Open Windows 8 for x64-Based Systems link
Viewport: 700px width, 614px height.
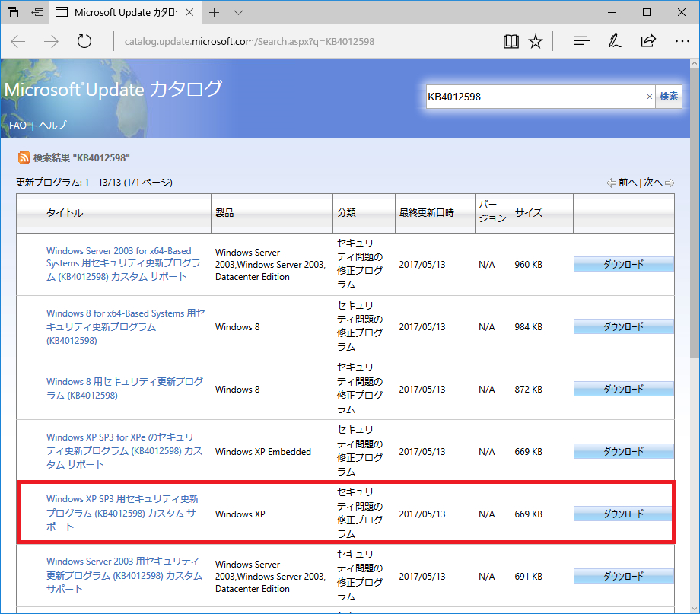(x=126, y=327)
